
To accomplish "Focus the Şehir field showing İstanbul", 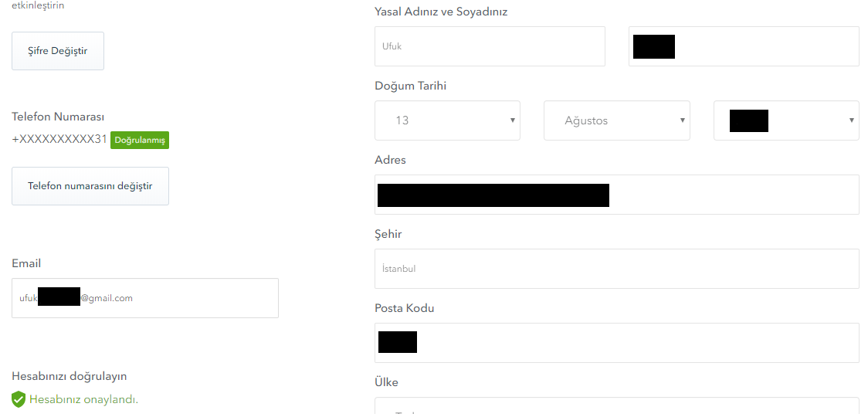I will (616, 269).
